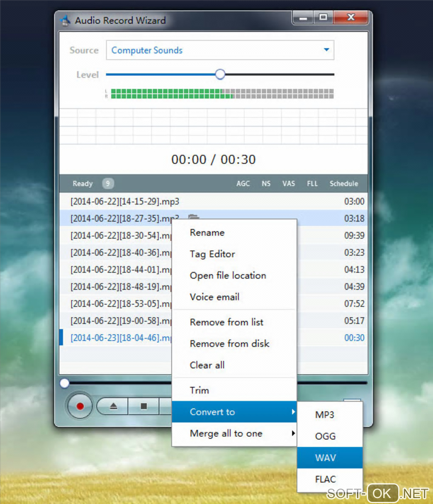
Task: Enable the VAS option
Action: click(288, 184)
